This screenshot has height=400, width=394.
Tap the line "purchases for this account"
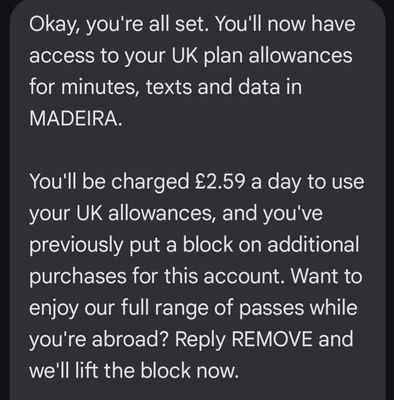pyautogui.click(x=154, y=277)
